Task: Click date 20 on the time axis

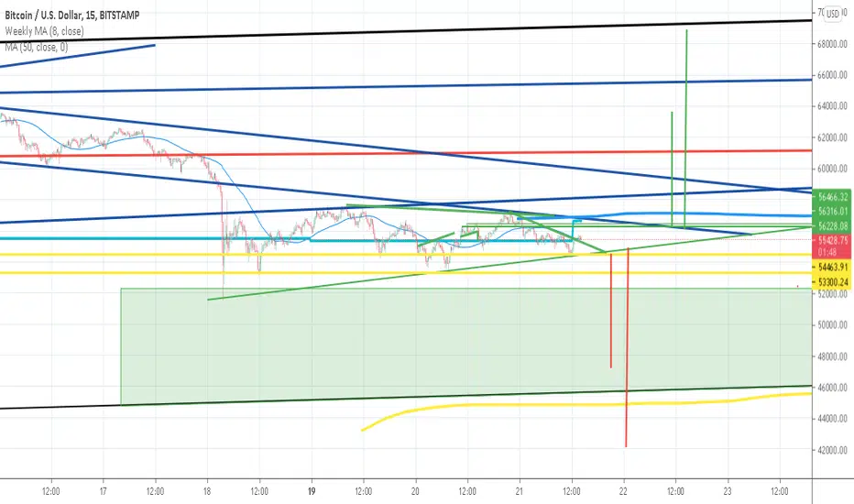Action: 416,491
